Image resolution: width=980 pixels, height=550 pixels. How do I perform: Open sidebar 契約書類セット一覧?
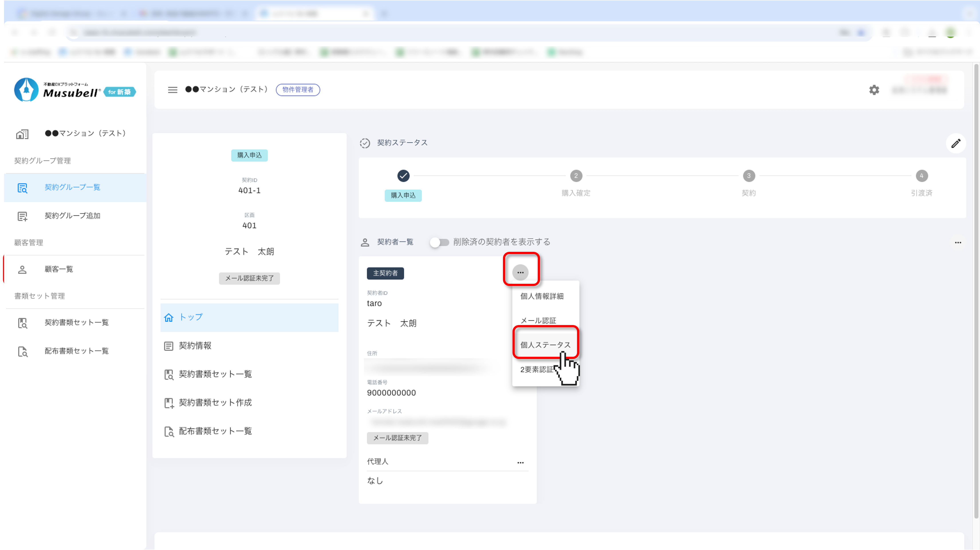coord(76,323)
